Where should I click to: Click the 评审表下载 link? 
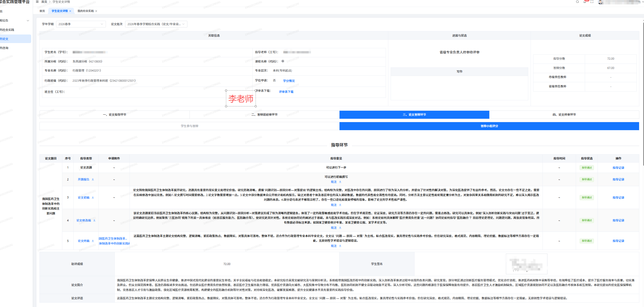click(286, 92)
